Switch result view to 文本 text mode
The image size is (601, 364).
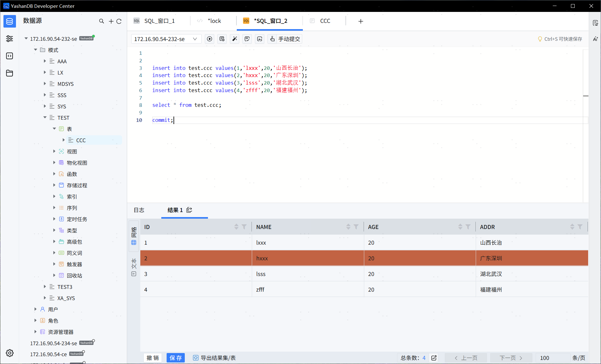click(x=134, y=267)
